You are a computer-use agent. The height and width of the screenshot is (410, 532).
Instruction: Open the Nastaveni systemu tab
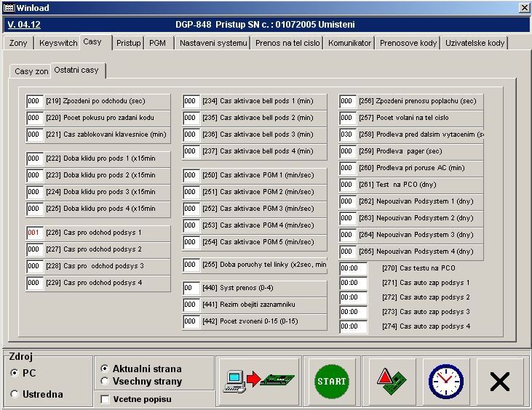click(x=213, y=43)
